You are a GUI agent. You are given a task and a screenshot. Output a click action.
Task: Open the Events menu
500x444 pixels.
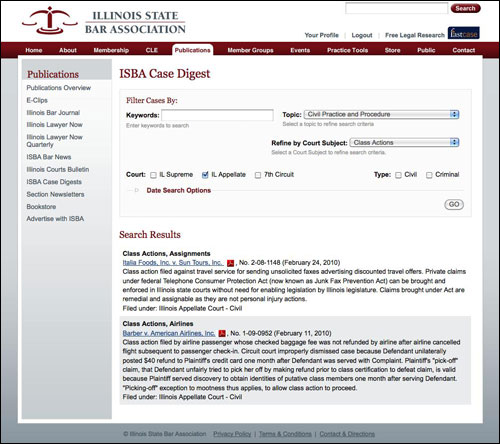[300, 50]
